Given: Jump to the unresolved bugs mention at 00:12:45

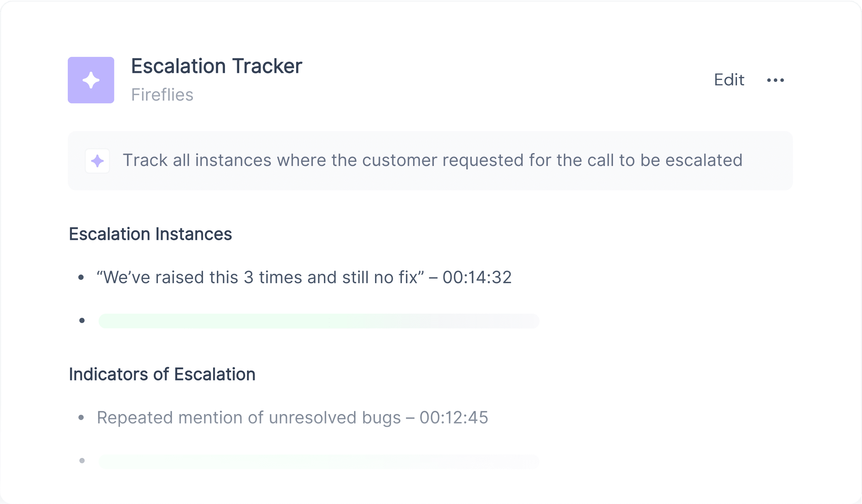Looking at the screenshot, I should tap(454, 418).
